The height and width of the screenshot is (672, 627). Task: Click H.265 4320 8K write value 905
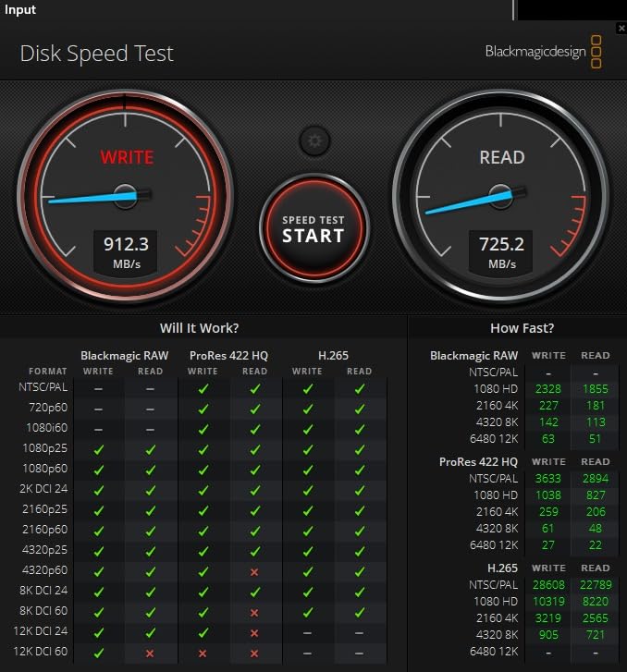(548, 635)
